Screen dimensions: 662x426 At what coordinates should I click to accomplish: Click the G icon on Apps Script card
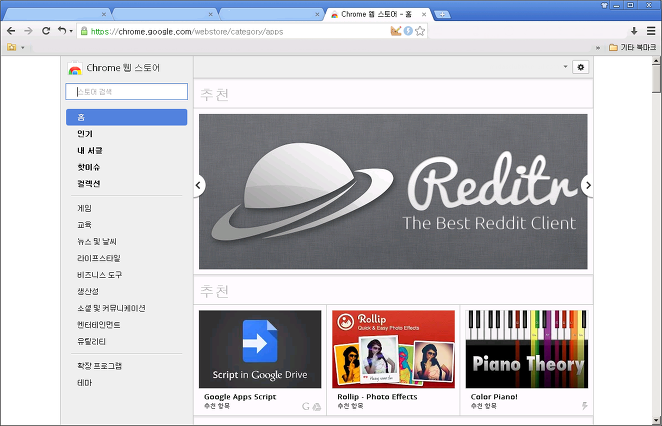(306, 407)
